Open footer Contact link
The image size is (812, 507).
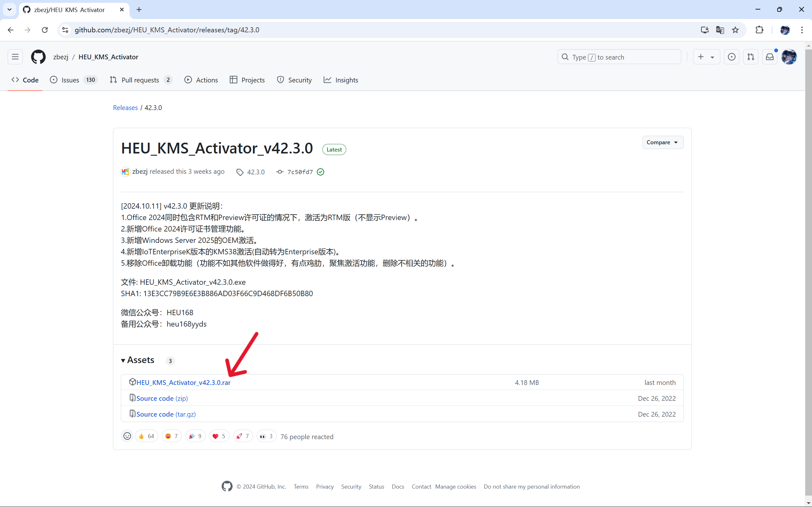click(x=421, y=486)
